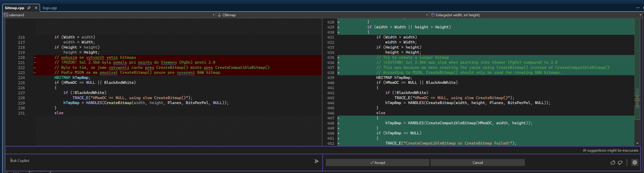The height and width of the screenshot is (173, 644).
Task: Open the tab overflow ellipsis menu
Action: coord(637,8)
